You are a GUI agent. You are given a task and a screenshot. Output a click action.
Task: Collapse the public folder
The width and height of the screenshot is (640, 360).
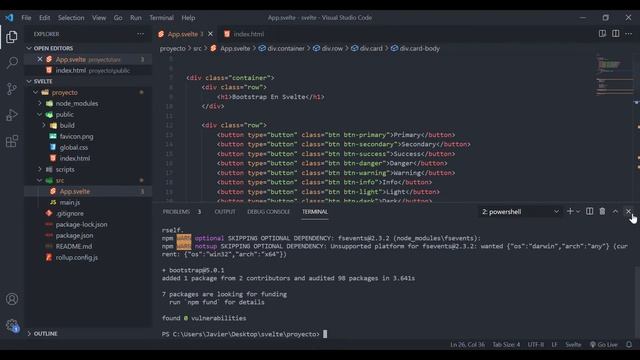[40, 114]
